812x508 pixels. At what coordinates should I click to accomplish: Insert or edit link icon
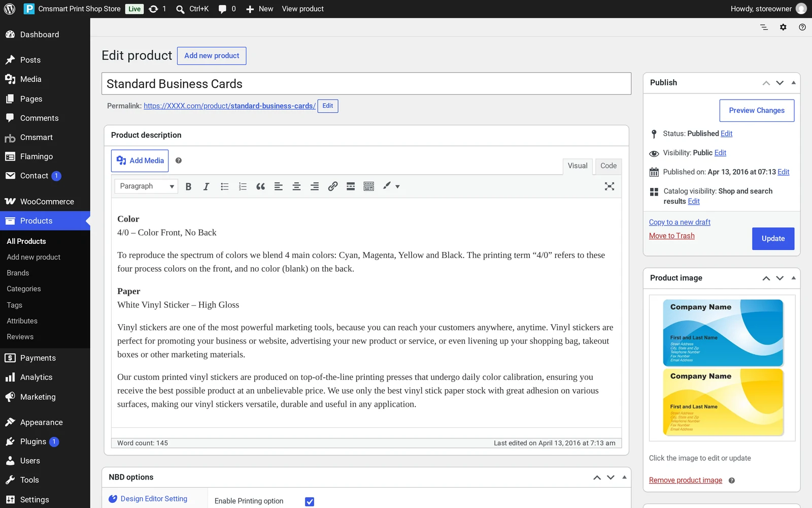(x=332, y=186)
